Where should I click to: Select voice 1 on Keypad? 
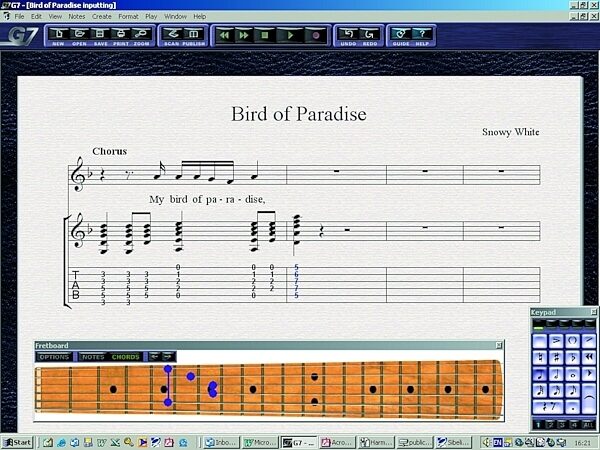pyautogui.click(x=538, y=425)
